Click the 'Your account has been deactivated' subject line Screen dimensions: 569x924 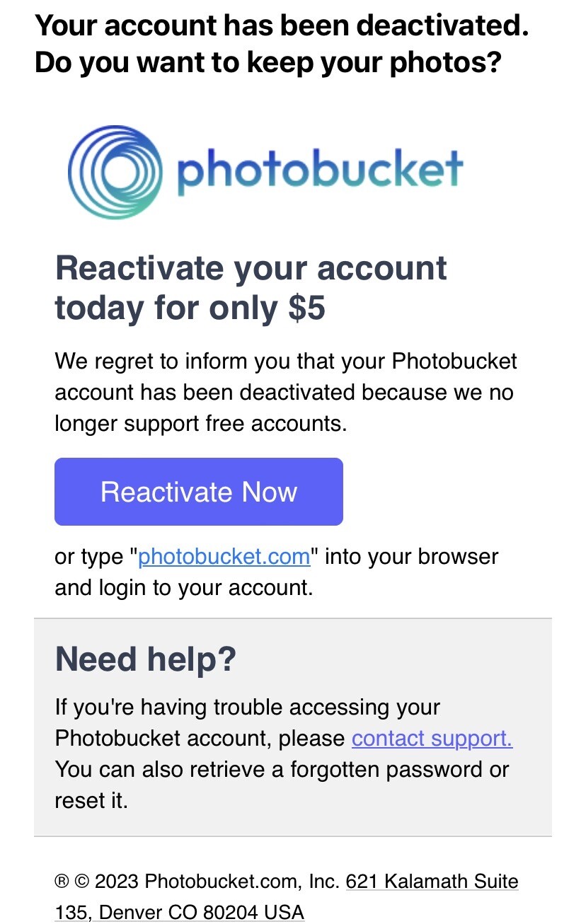tap(282, 27)
